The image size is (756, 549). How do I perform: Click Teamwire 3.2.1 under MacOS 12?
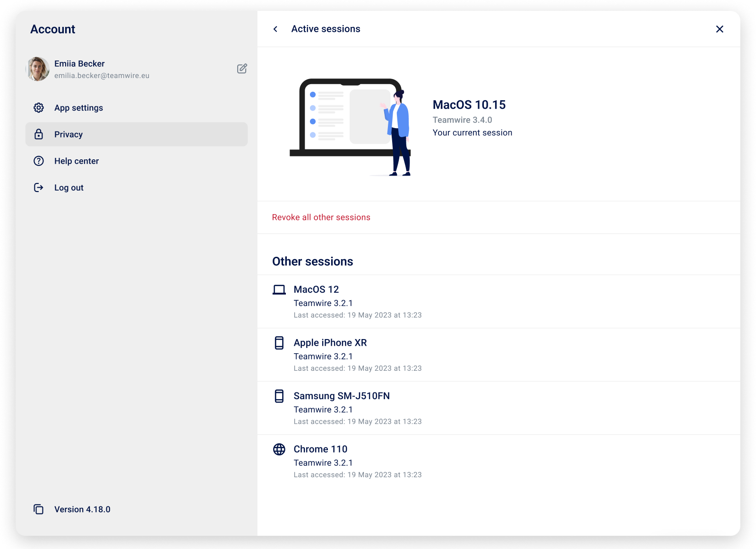pos(323,303)
